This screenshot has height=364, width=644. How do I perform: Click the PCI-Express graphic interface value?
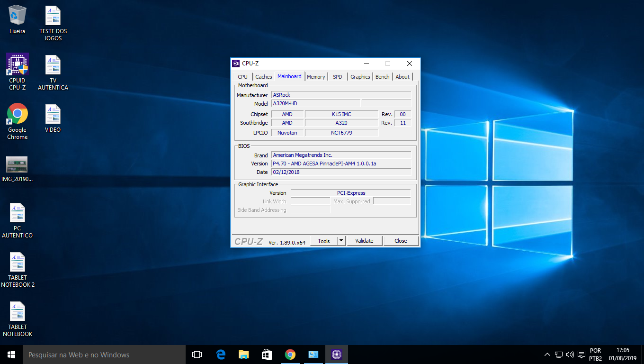(350, 193)
